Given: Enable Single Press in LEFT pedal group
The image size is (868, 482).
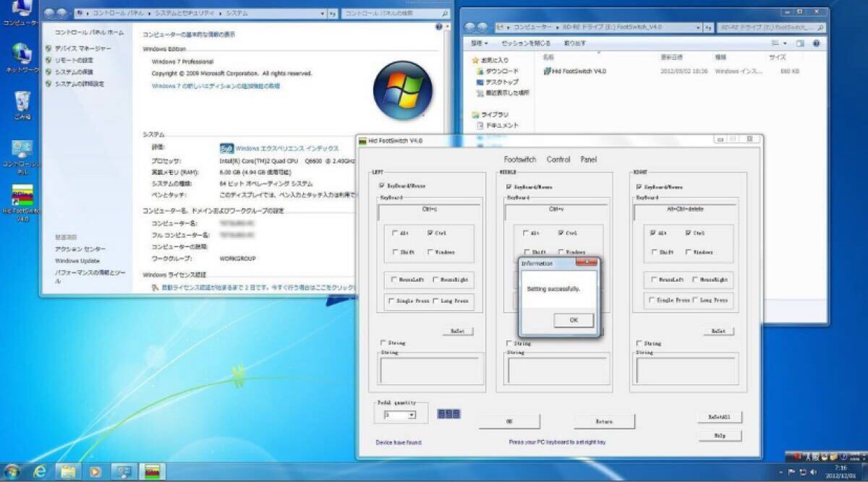Looking at the screenshot, I should (x=391, y=301).
